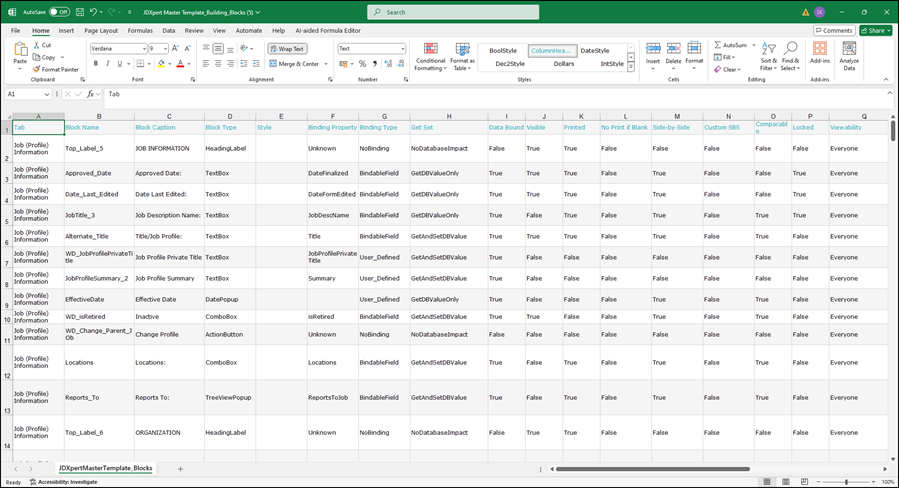Open Find & Select magnifier
Screen dimensions: 899x488
pyautogui.click(x=791, y=49)
